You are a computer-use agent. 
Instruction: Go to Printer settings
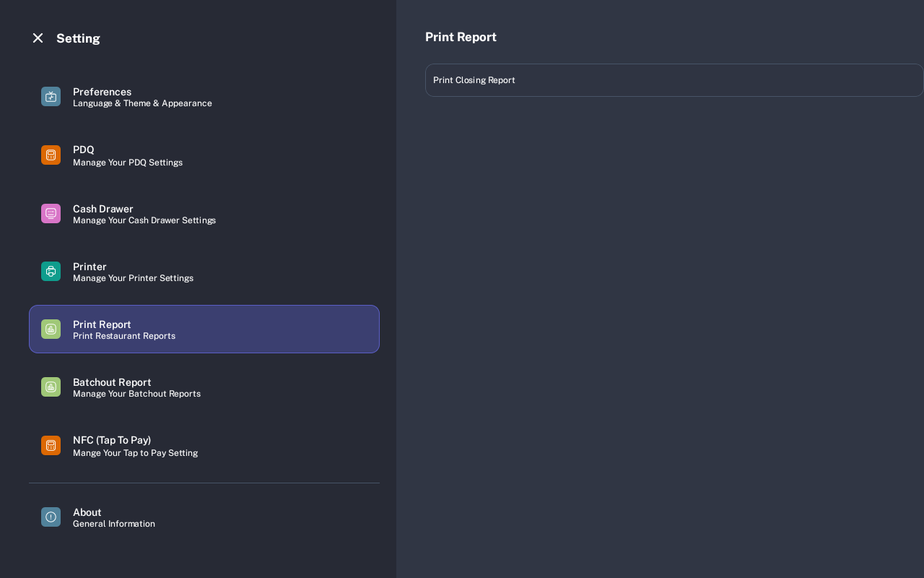(x=204, y=271)
